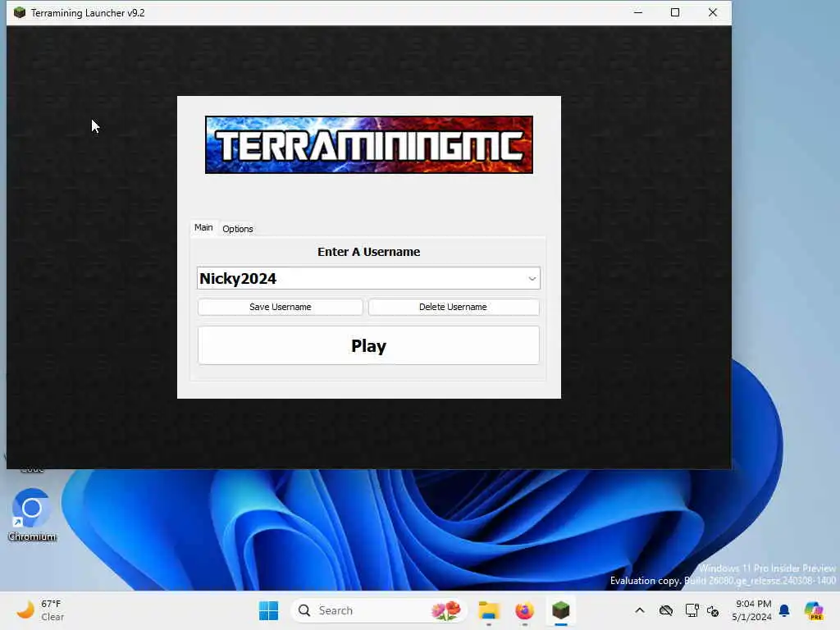The height and width of the screenshot is (630, 840).
Task: Switch to the Options tab
Action: (237, 229)
